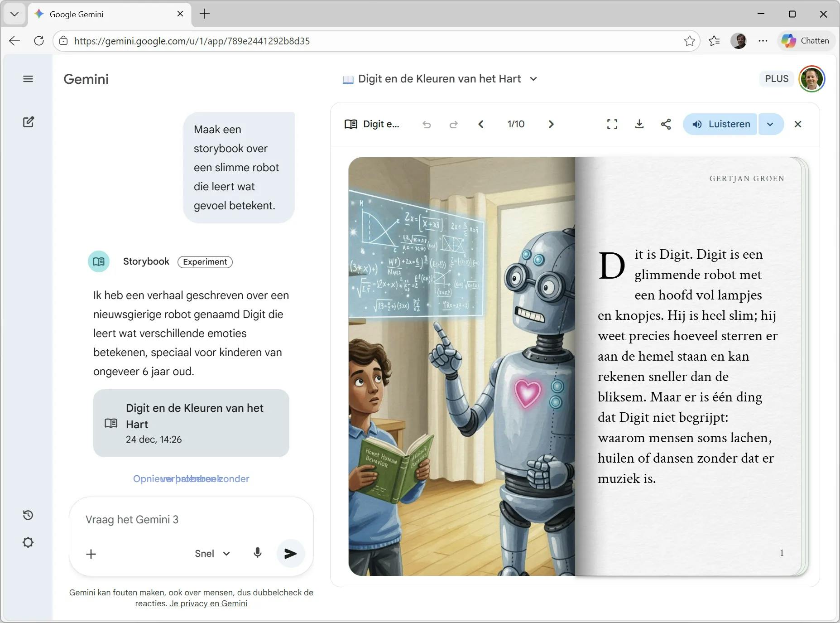Select the Google Gemini browser tab
The width and height of the screenshot is (840, 623).
[x=110, y=14]
